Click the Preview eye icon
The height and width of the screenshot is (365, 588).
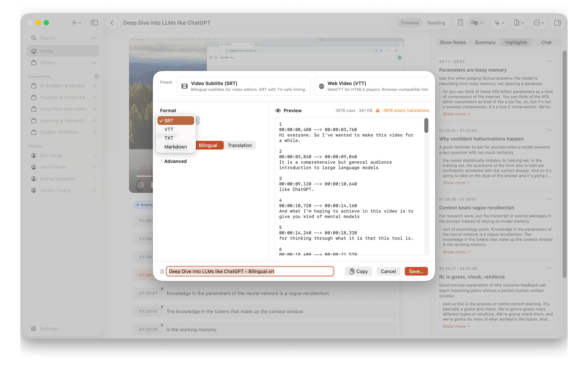coord(278,111)
